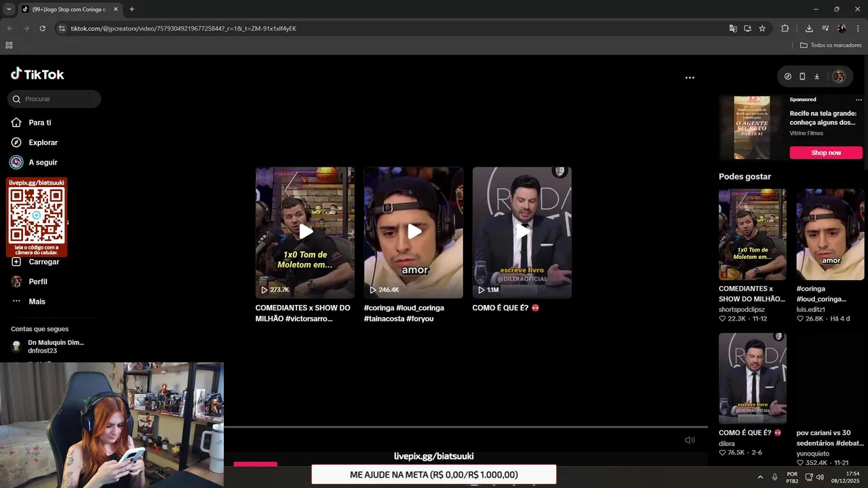Open luis.editz1 recommended video thumbnail
Viewport: 868px width, 488px height.
(830, 235)
